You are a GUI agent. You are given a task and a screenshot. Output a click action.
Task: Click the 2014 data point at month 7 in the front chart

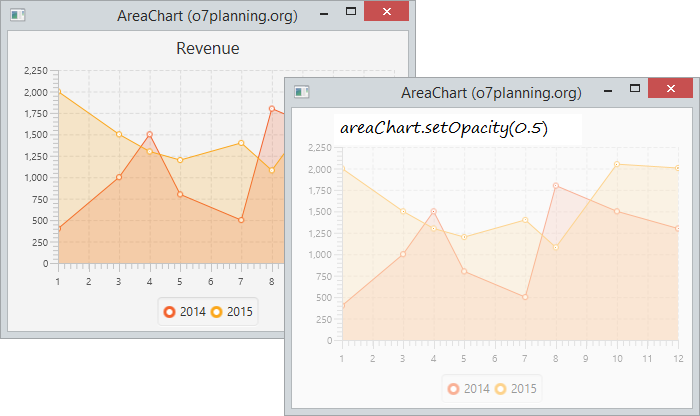525,297
